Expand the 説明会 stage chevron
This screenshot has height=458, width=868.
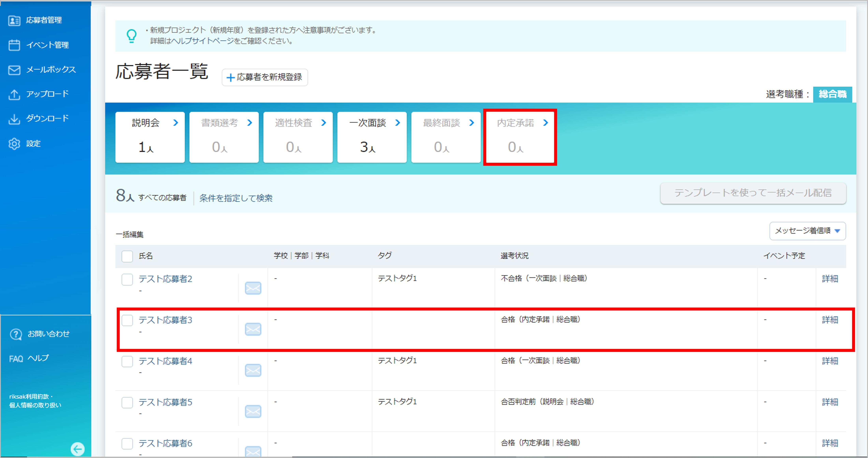click(176, 123)
